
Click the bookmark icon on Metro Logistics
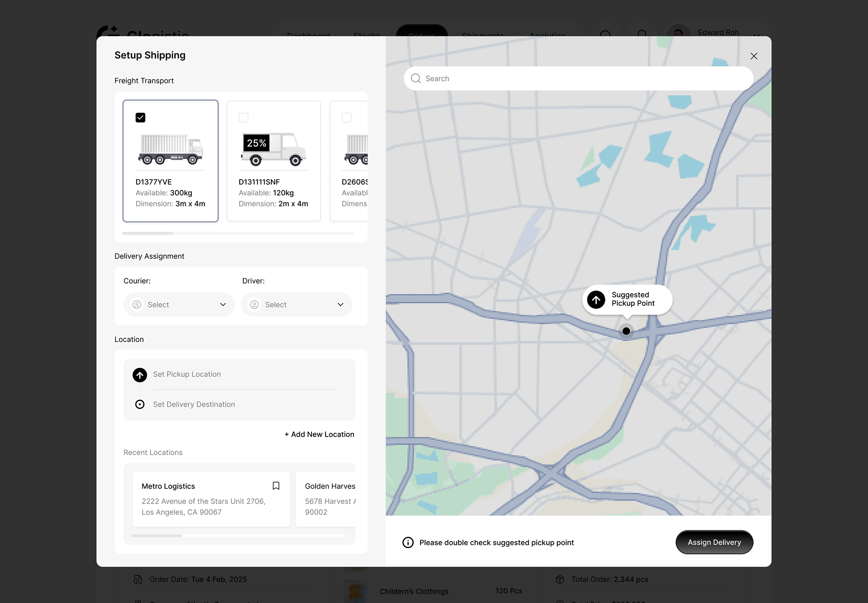(x=276, y=486)
